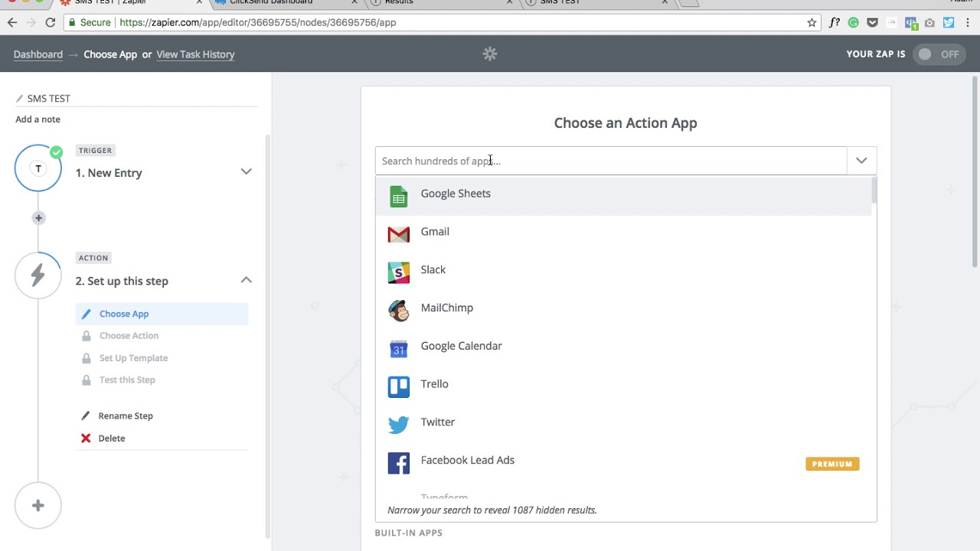Image resolution: width=980 pixels, height=551 pixels.
Task: Select the Google Sheets app icon
Action: click(398, 197)
